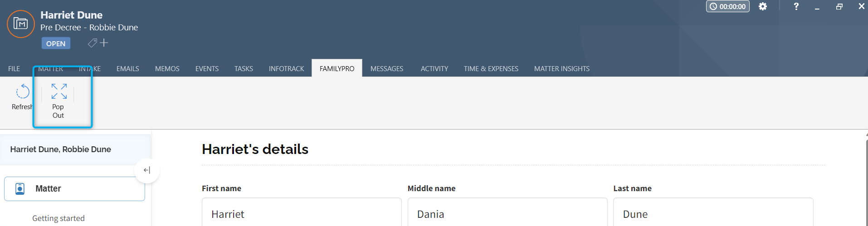Select the Matter item in the sidebar

coord(74,189)
